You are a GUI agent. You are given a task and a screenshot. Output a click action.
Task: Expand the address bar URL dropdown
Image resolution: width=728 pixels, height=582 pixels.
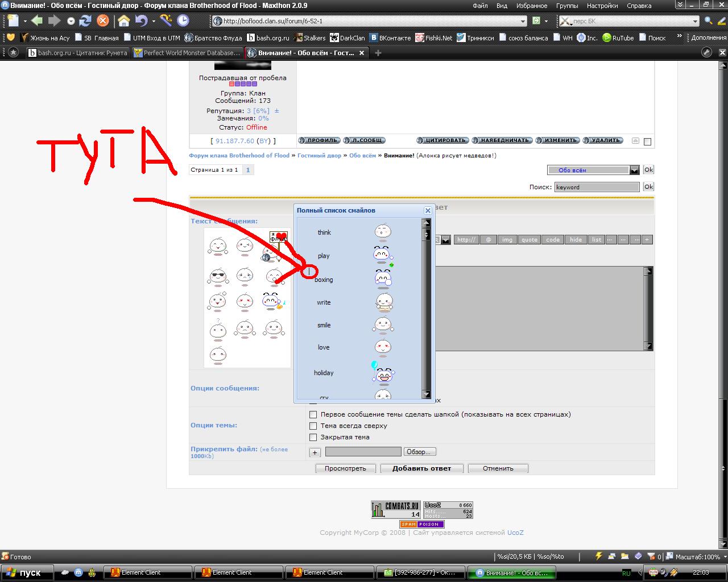(523, 21)
